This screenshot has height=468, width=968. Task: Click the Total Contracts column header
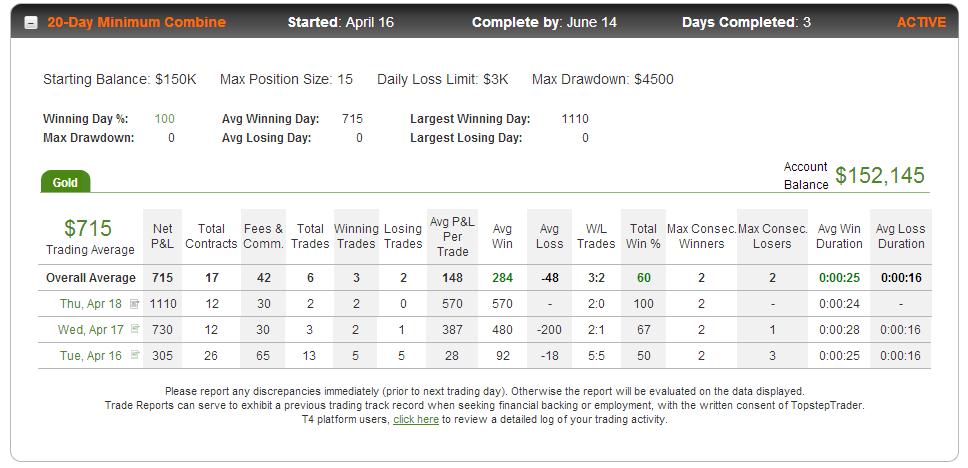pyautogui.click(x=211, y=236)
